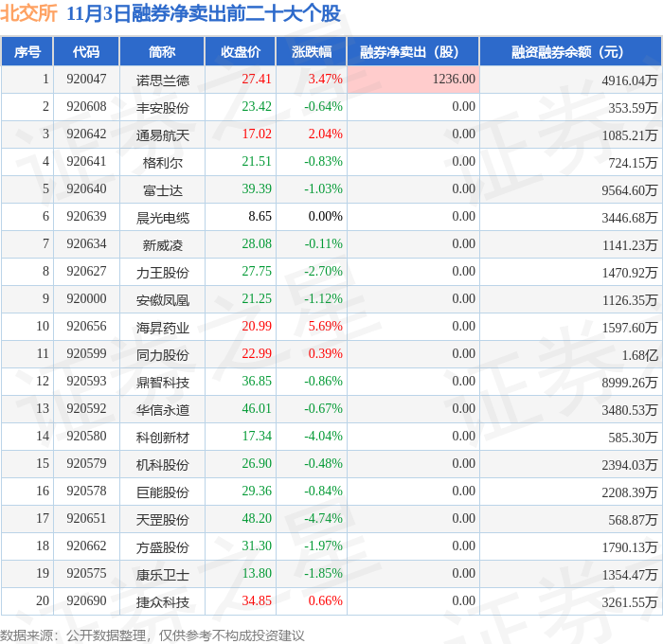Screen dimensions: 663x644
Task: Click closing price 8.65
Action: (260, 217)
